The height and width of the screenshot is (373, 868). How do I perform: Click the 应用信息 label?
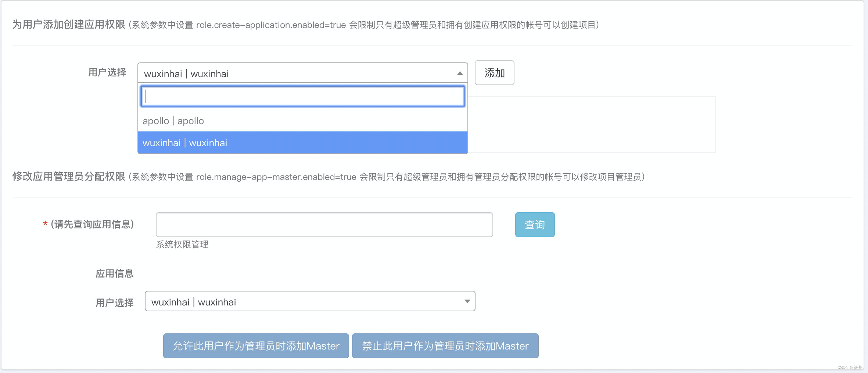click(114, 273)
